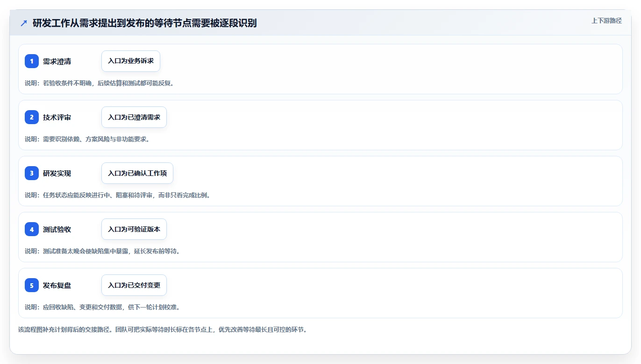Click the 上下游路径 label in header
This screenshot has height=364, width=641.
[606, 21]
